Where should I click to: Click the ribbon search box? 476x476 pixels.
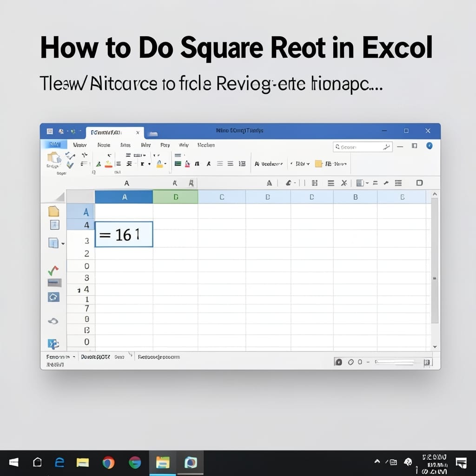click(x=363, y=147)
